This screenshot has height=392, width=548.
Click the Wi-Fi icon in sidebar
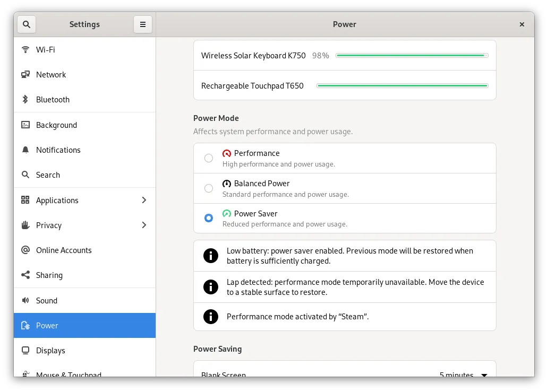(x=25, y=50)
